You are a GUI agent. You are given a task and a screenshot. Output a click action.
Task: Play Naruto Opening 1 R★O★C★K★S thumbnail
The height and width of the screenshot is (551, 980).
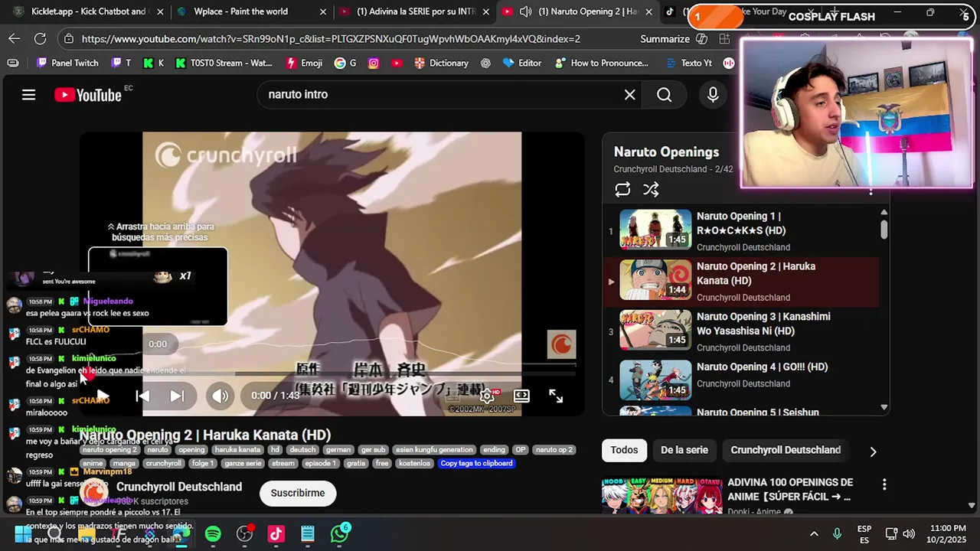[655, 229]
